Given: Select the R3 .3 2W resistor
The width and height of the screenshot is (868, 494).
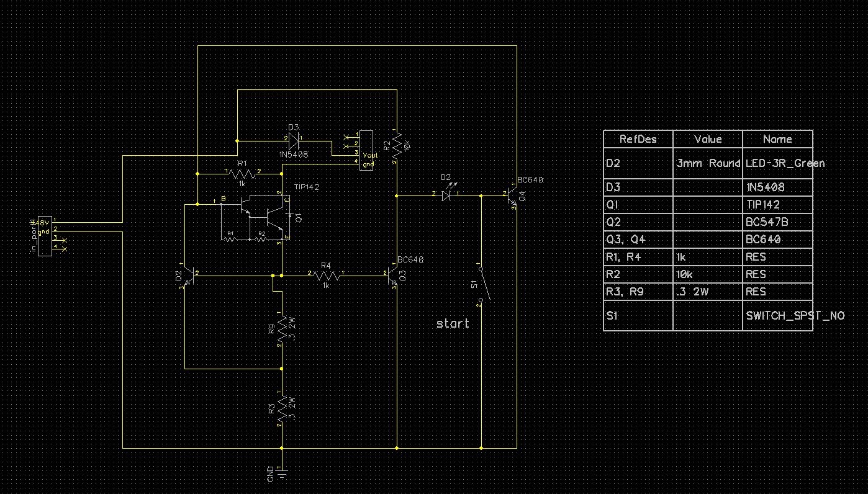Looking at the screenshot, I should coord(282,408).
